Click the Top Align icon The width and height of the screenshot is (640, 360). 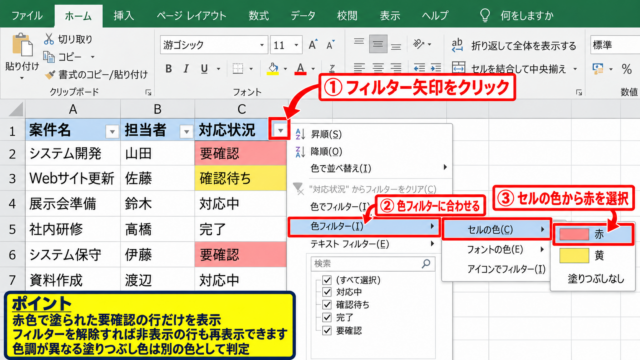pyautogui.click(x=359, y=43)
